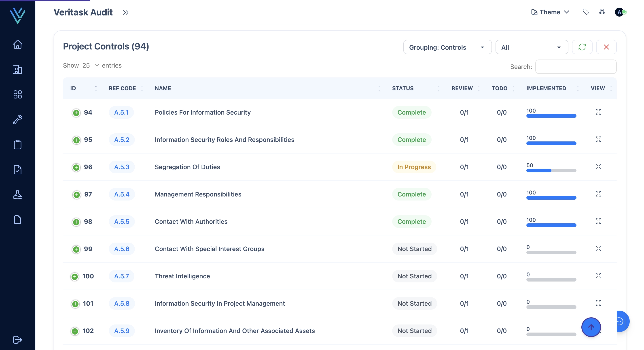Click the Search input field
This screenshot has width=644, height=350.
[x=576, y=66]
